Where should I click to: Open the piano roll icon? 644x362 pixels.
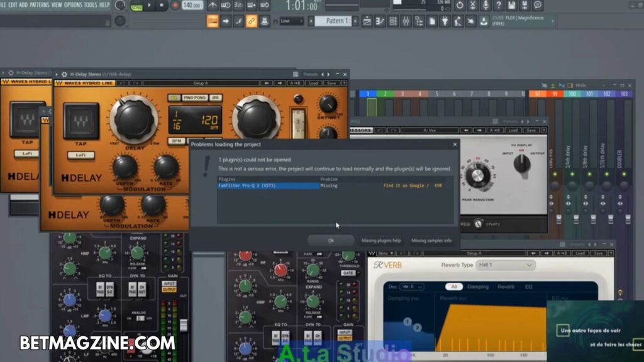coord(380,21)
